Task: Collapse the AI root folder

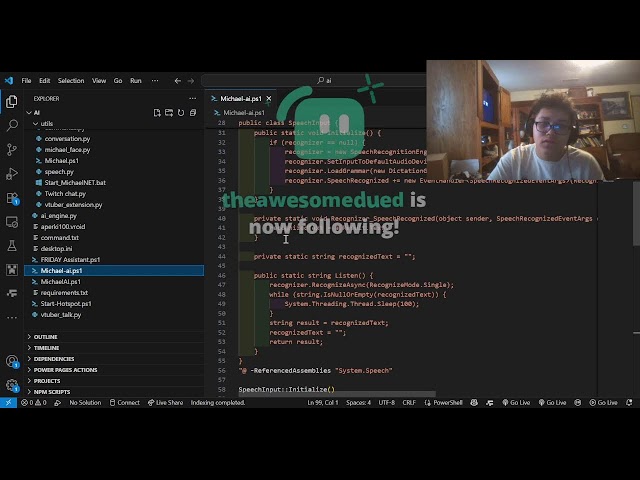Action: [29, 113]
